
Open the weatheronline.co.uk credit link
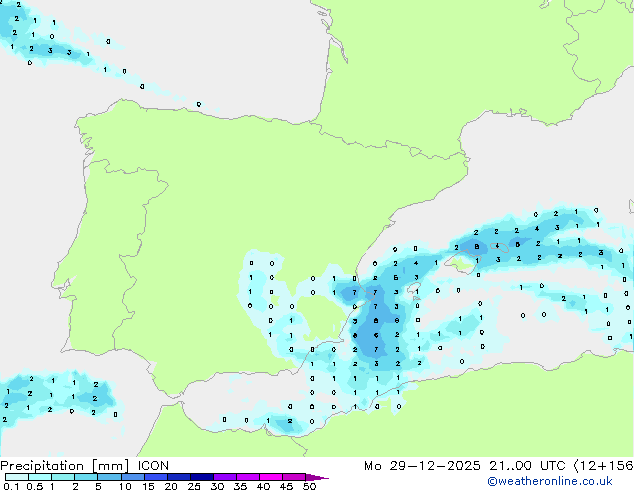tap(550, 481)
